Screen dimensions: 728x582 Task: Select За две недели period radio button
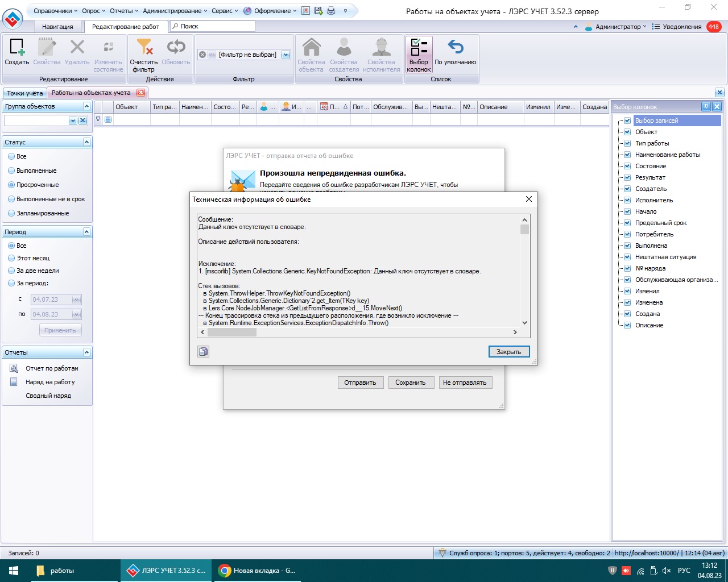pos(11,271)
